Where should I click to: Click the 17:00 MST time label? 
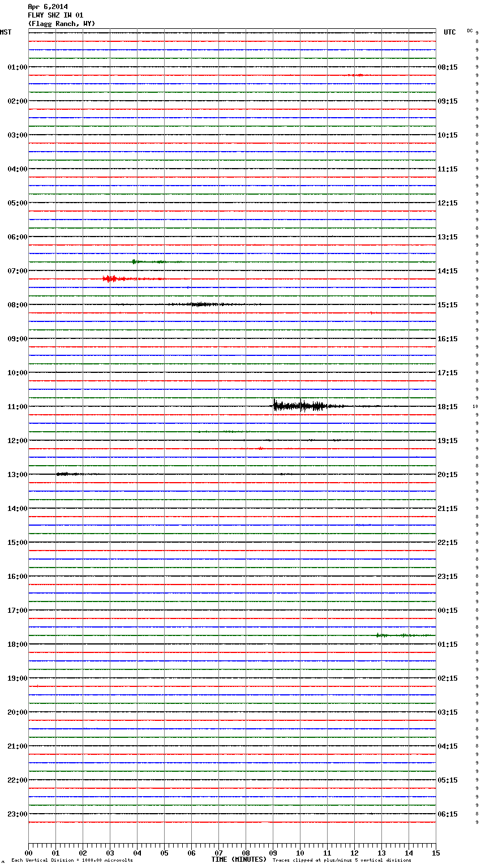point(17,611)
